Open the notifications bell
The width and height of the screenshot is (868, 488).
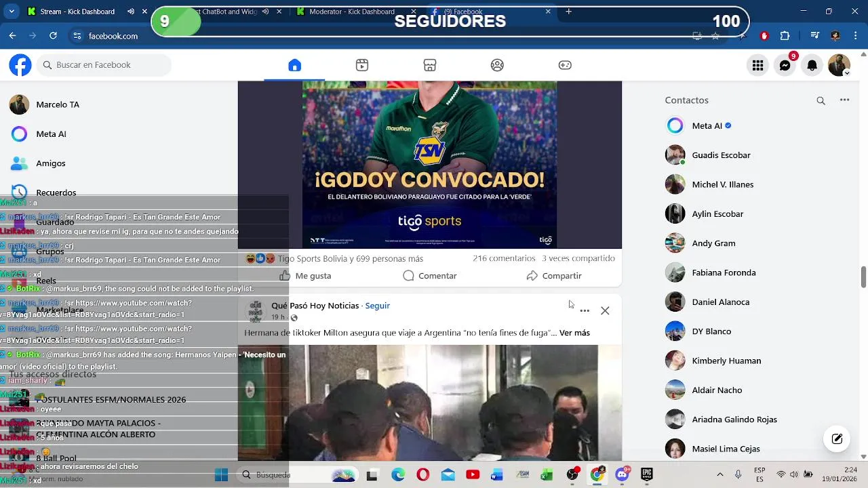click(x=812, y=65)
